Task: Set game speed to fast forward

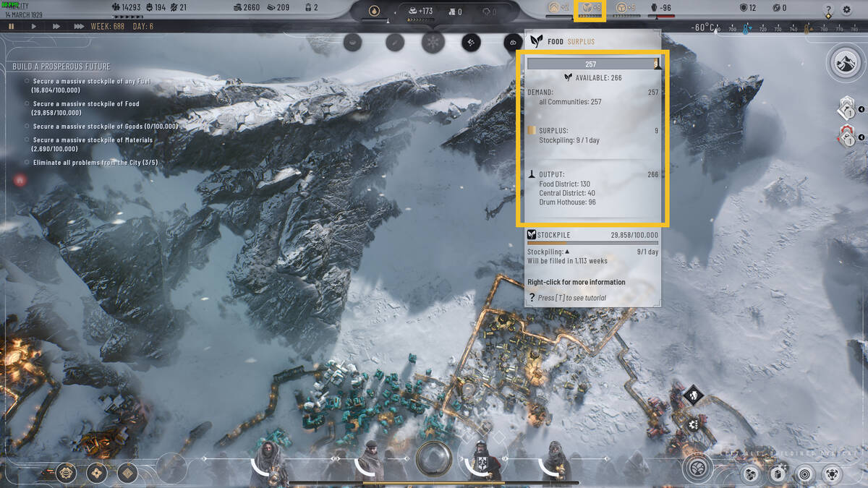Action: 56,26
